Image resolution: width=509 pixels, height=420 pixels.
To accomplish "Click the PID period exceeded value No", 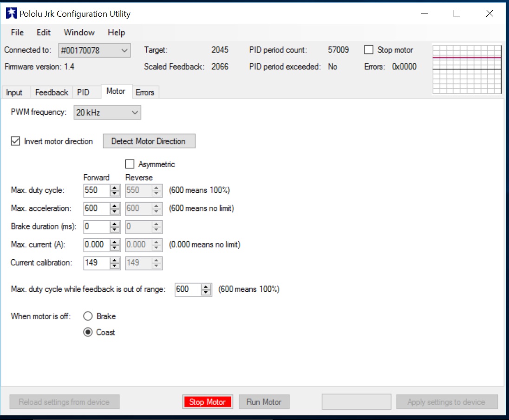I will click(333, 67).
